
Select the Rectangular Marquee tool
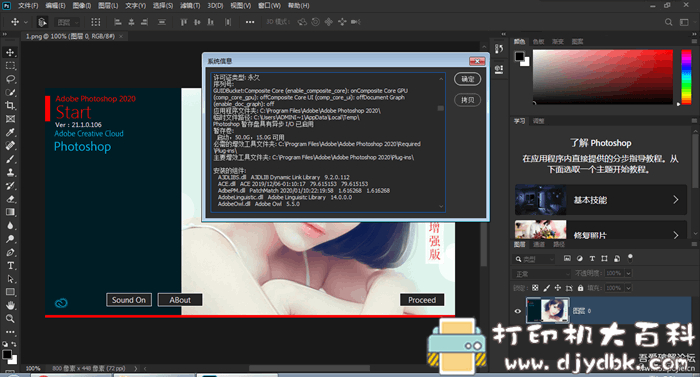[x=10, y=66]
